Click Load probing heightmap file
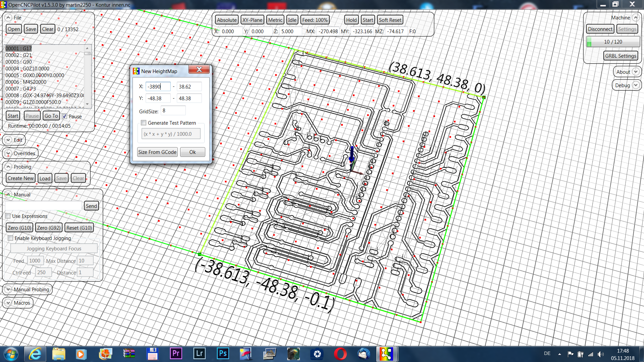Image resolution: width=644 pixels, height=362 pixels. coord(45,178)
